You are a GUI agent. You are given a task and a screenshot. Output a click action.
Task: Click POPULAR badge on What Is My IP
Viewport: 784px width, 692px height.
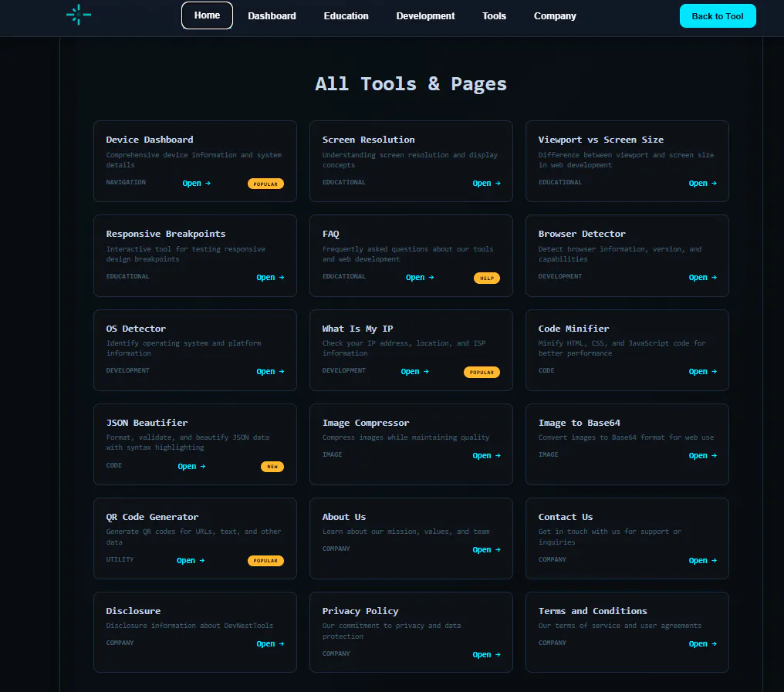pyautogui.click(x=482, y=373)
